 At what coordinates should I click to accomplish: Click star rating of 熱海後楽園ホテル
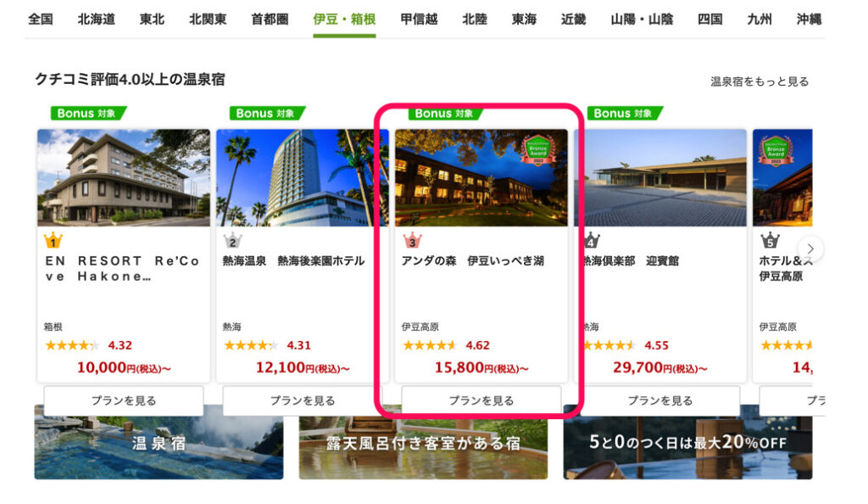coord(251,345)
